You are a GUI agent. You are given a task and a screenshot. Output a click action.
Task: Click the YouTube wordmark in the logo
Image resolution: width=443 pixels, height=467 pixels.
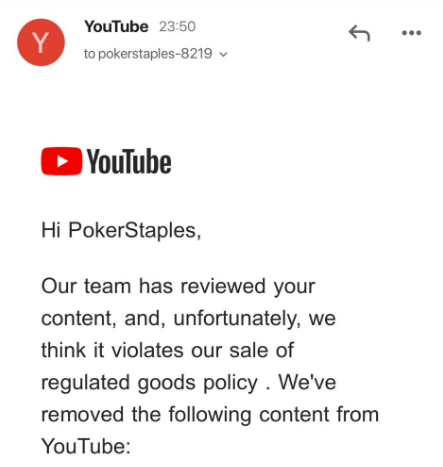tap(129, 161)
